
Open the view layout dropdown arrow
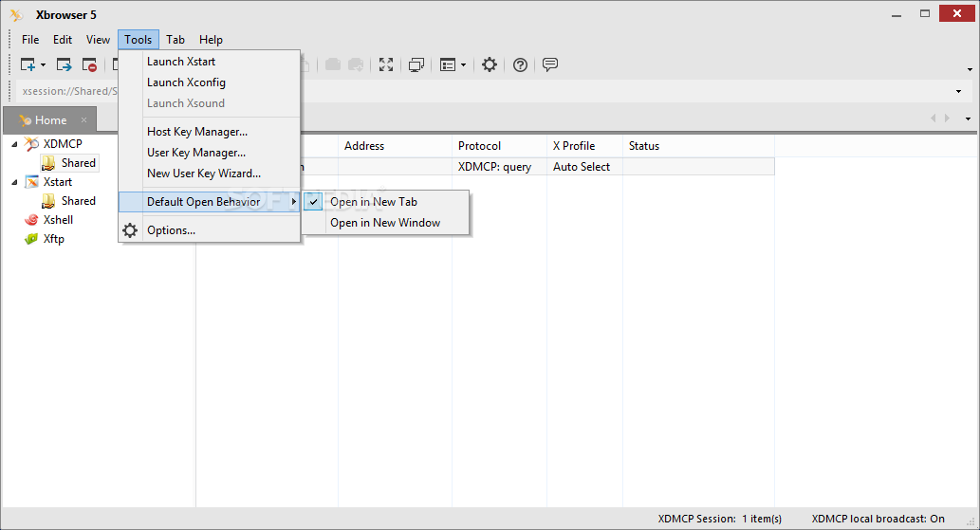pyautogui.click(x=463, y=64)
